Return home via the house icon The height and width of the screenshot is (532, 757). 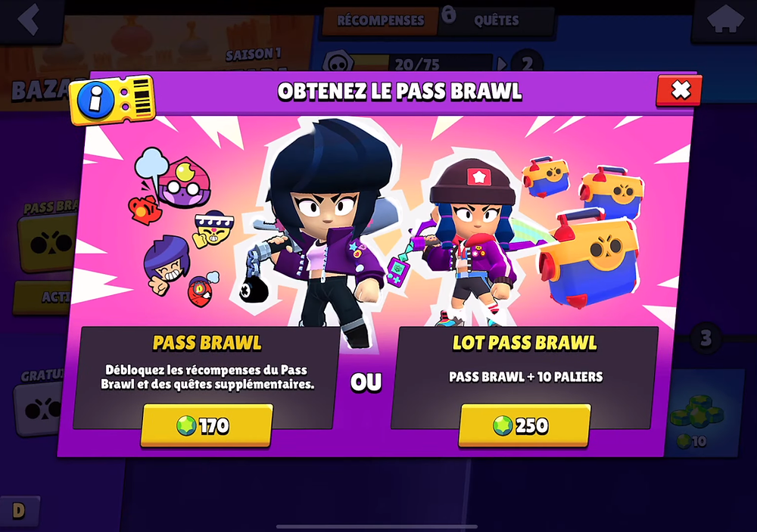(x=724, y=20)
